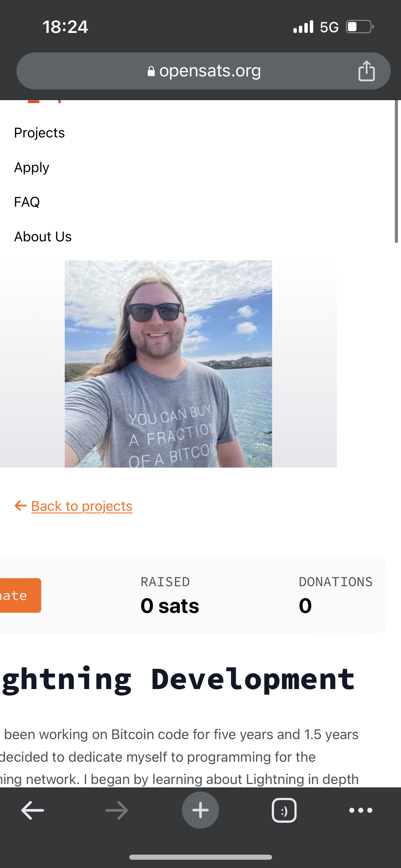Screen dimensions: 401x868
Task: Tap the left arrow beside Back to projects
Action: click(21, 506)
